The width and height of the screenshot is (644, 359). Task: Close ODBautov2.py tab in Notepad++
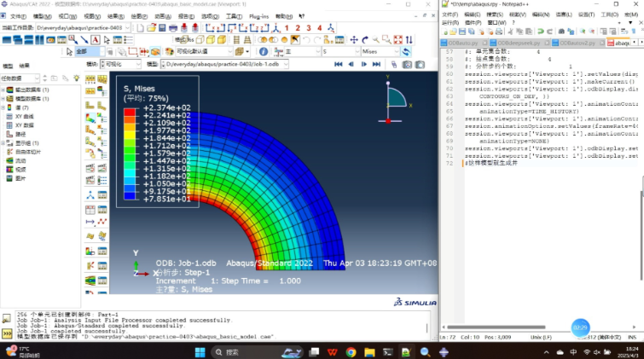pos(602,43)
